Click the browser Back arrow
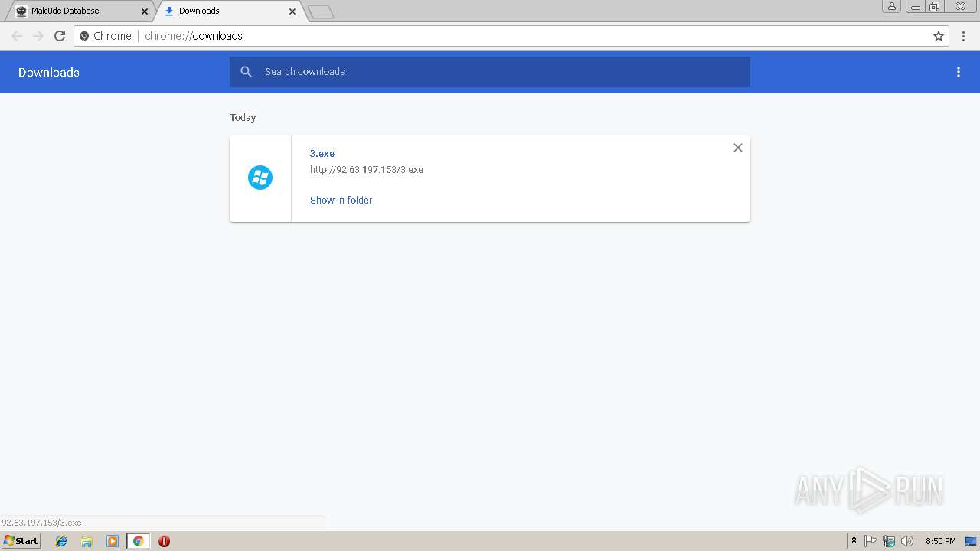The image size is (980, 551). pyautogui.click(x=17, y=36)
